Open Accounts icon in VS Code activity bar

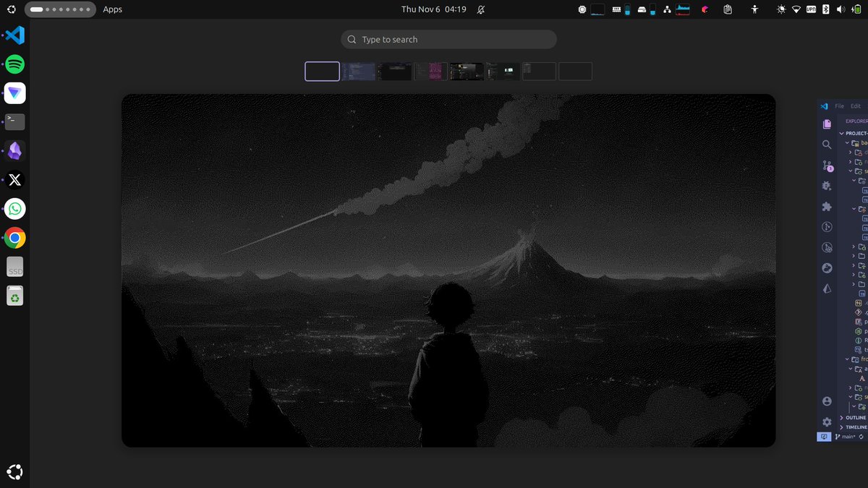[827, 401]
